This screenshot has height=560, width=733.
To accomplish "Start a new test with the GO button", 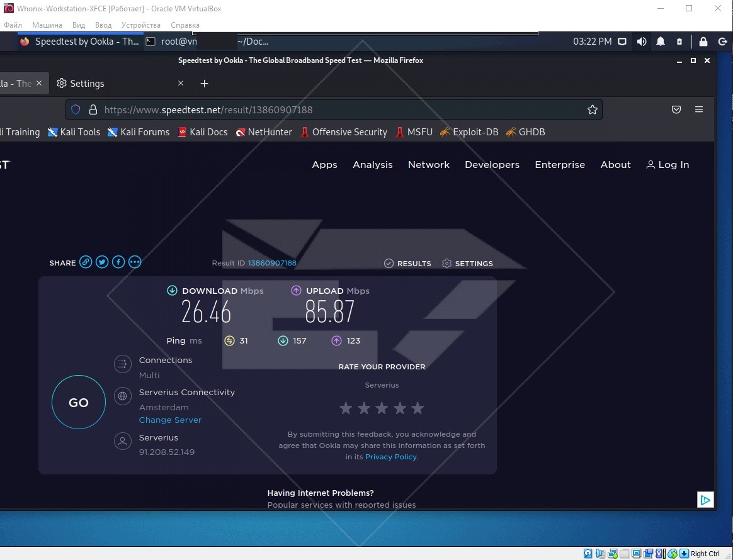I will point(79,402).
